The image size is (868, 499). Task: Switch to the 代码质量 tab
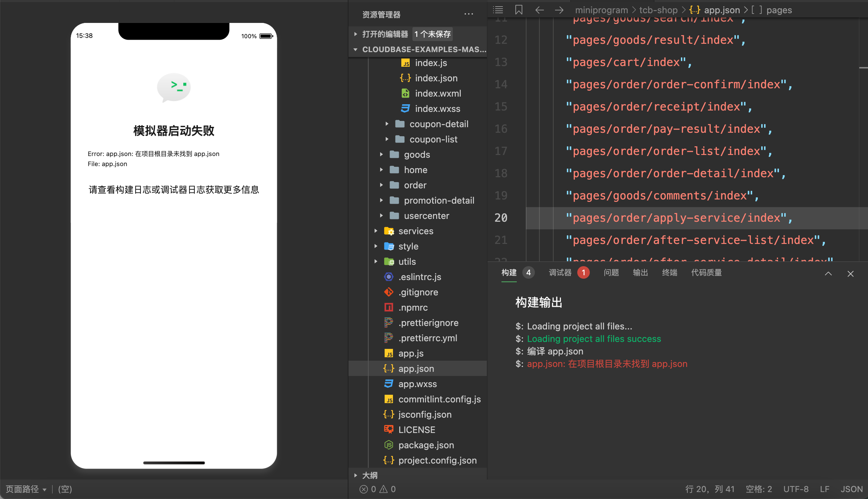[x=707, y=273]
